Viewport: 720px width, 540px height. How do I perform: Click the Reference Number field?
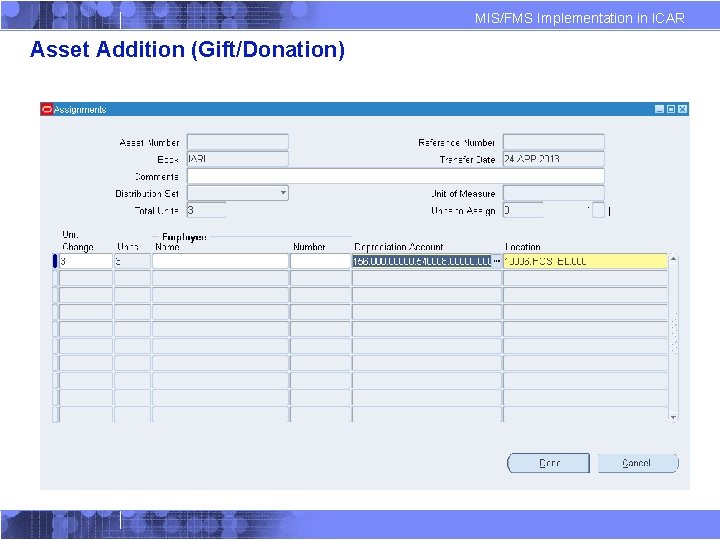click(553, 142)
